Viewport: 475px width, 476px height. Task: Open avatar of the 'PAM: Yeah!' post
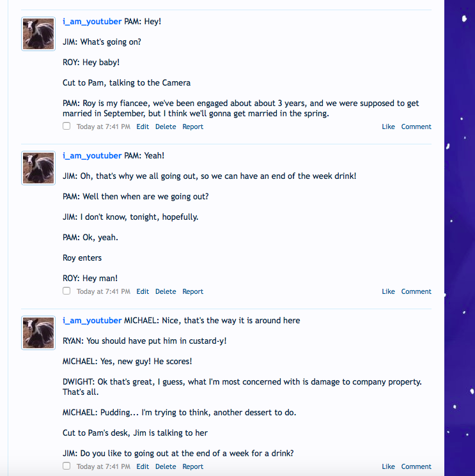pos(38,168)
